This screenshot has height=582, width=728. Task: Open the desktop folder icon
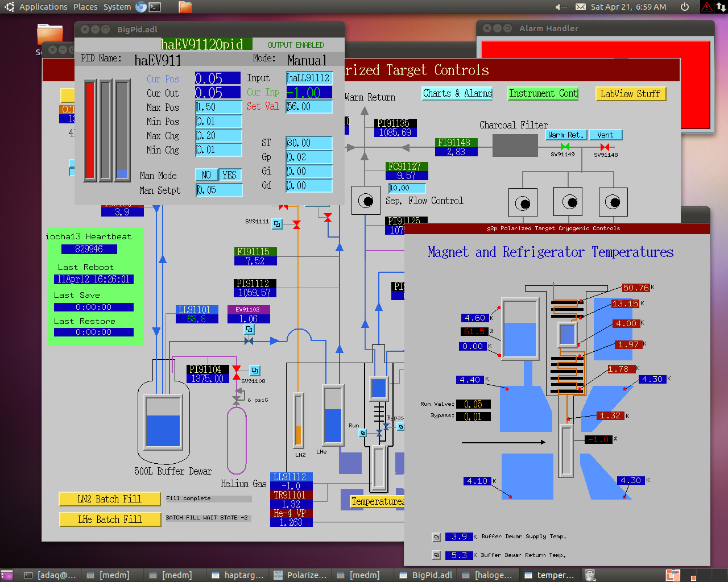pyautogui.click(x=50, y=34)
